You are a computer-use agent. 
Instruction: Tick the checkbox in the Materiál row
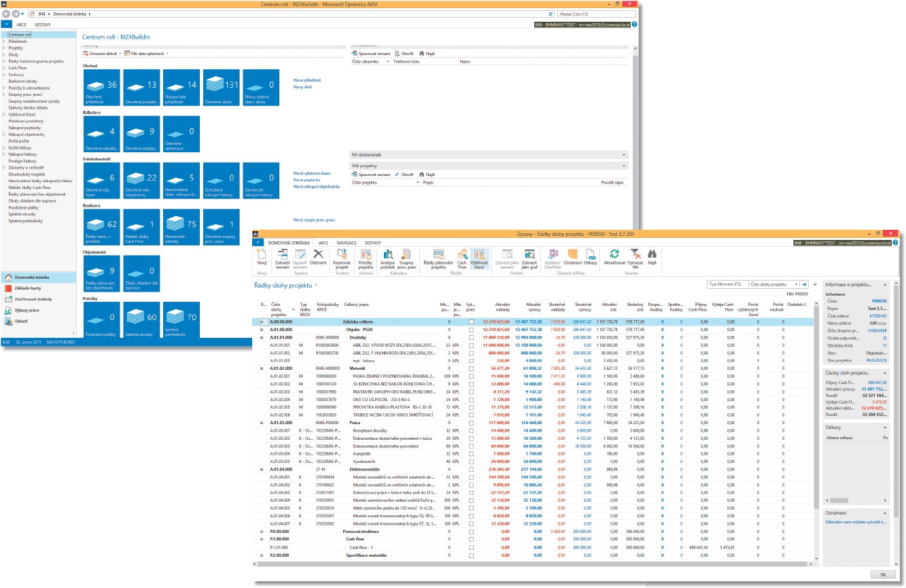pyautogui.click(x=471, y=368)
